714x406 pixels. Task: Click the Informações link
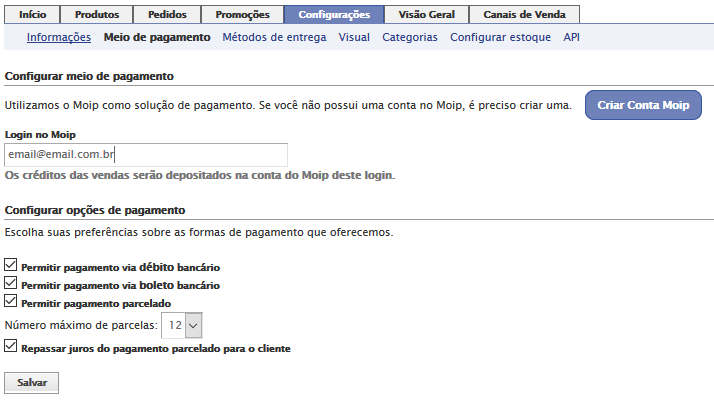(59, 37)
